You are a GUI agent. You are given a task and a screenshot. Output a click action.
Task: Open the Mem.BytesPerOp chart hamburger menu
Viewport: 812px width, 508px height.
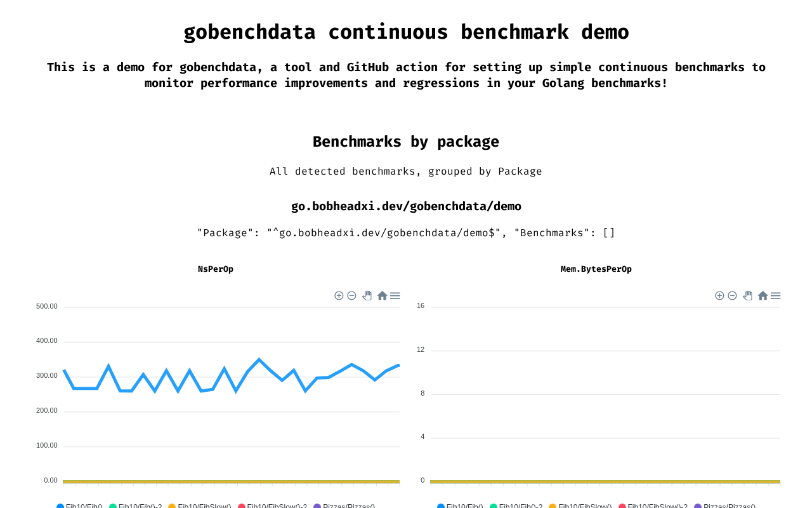(776, 296)
